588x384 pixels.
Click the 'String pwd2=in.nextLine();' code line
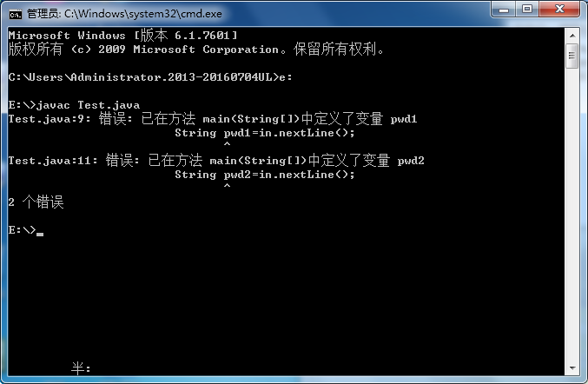[x=264, y=175]
